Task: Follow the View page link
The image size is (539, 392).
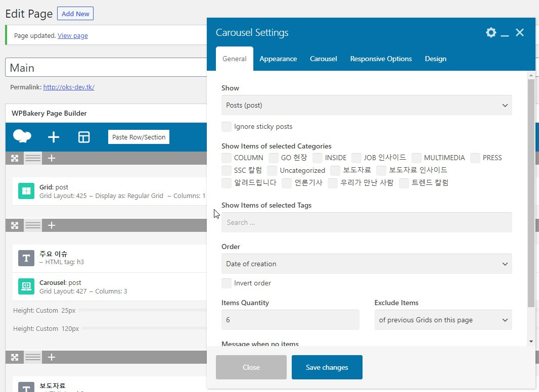Action: click(x=72, y=35)
